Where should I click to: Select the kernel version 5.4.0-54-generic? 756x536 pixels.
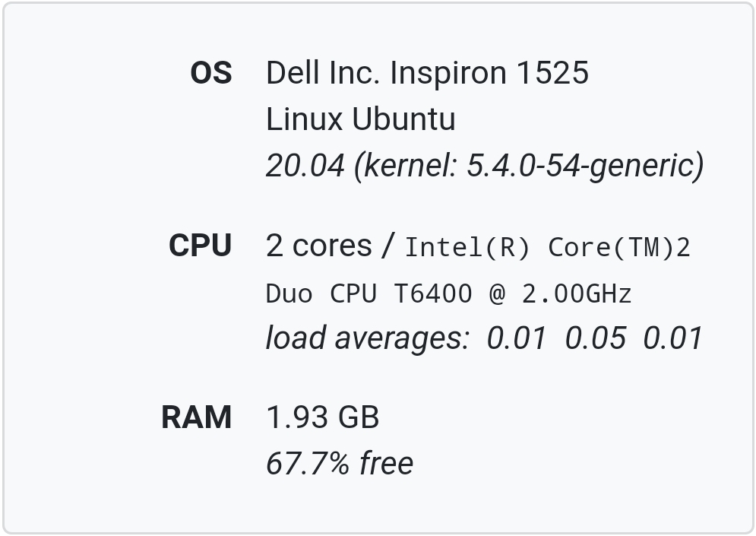[582, 166]
